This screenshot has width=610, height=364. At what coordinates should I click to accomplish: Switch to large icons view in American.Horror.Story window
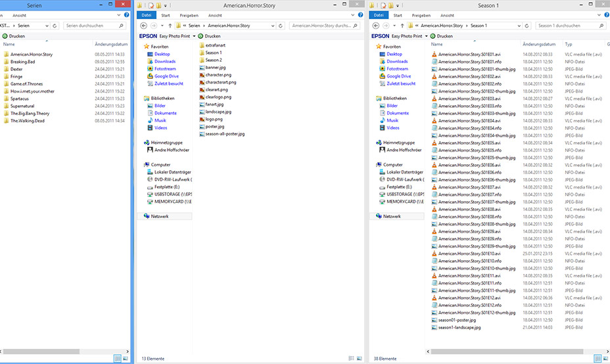[x=359, y=359]
